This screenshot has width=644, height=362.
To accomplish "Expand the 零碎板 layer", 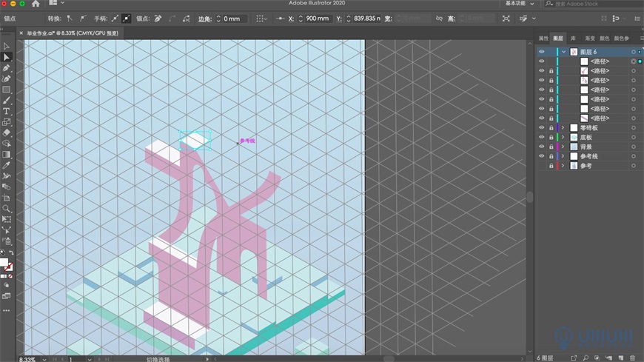I will click(x=563, y=128).
